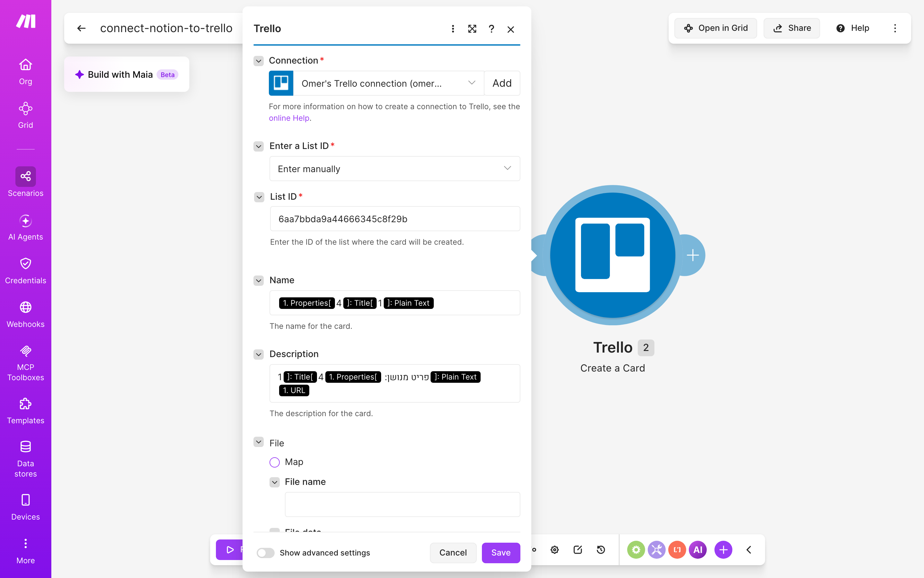Cancel the Trello module changes
Image resolution: width=924 pixels, height=578 pixels.
point(453,553)
